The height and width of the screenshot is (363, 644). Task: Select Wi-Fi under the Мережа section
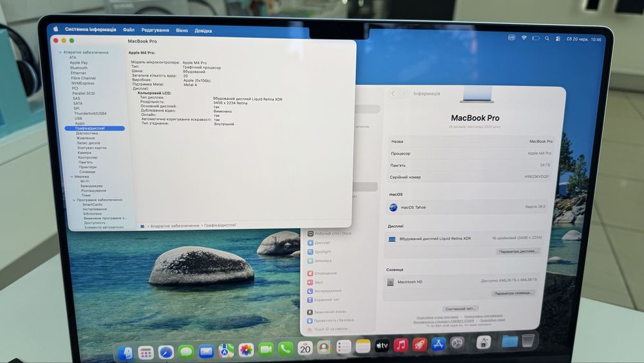[x=85, y=181]
